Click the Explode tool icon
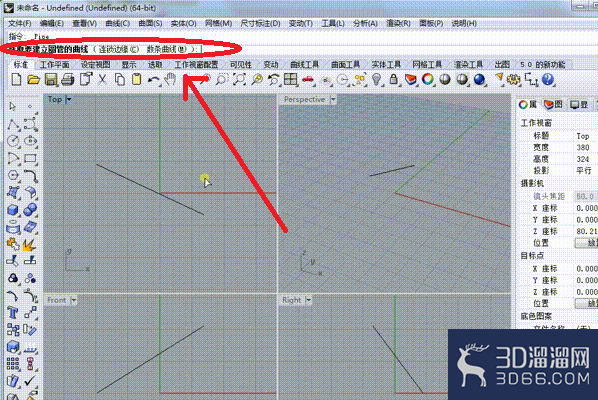This screenshot has width=598, height=400. tap(30, 244)
